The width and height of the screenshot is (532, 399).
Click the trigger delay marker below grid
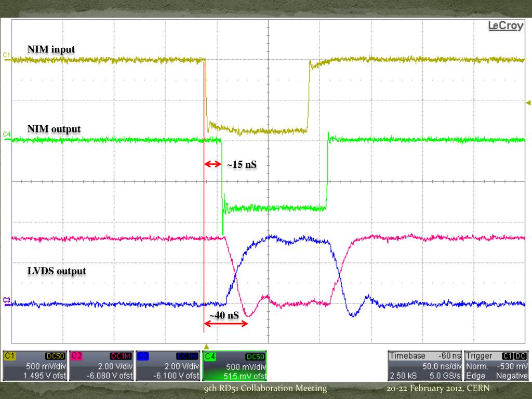click(x=206, y=346)
